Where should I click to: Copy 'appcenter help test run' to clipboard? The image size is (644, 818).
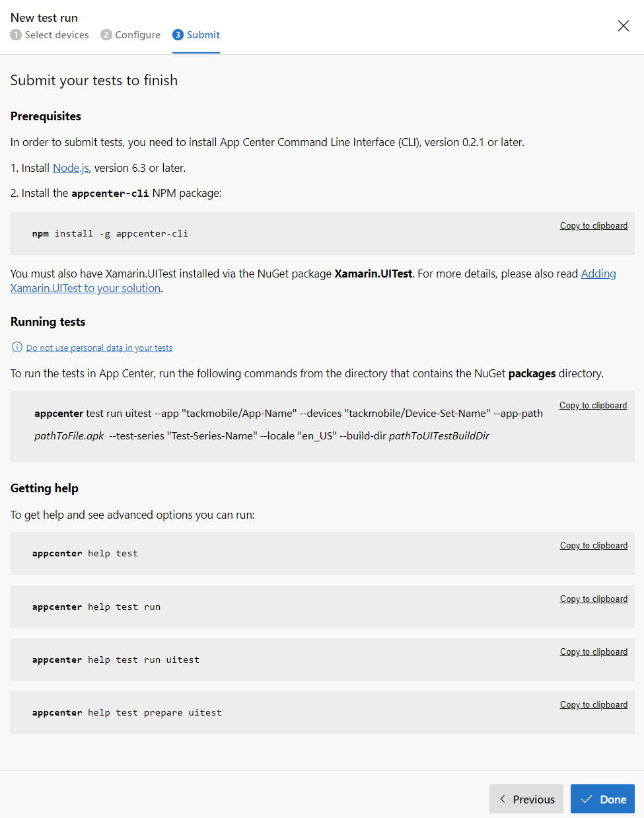pyautogui.click(x=594, y=599)
